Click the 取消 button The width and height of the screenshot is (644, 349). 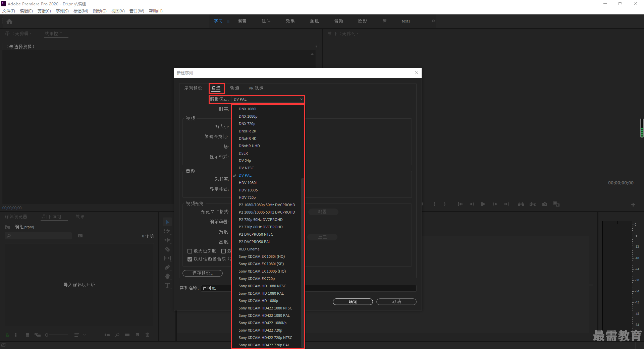click(x=396, y=302)
